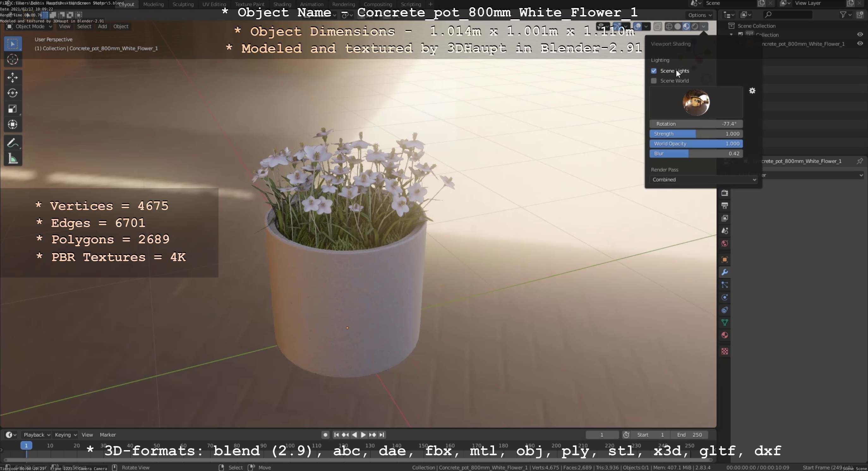Open the Object properties tab
The image size is (868, 471).
[x=725, y=259]
